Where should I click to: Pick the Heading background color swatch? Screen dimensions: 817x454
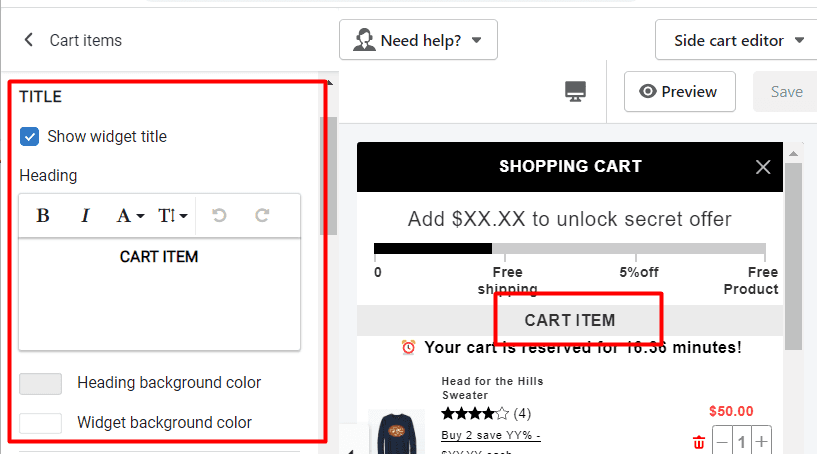coord(41,384)
